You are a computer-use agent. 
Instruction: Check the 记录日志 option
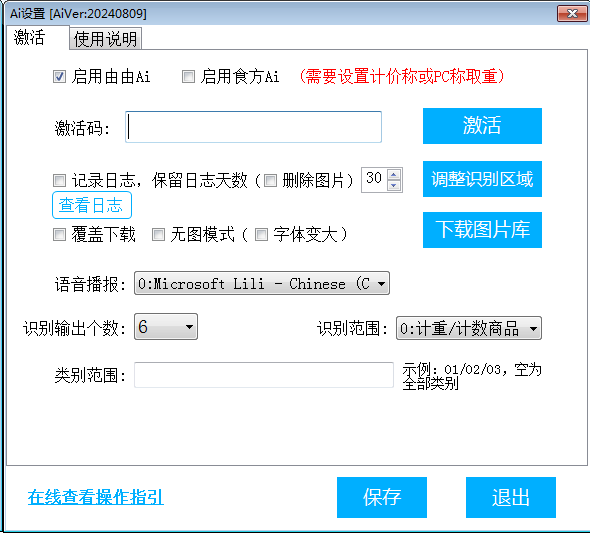click(59, 181)
